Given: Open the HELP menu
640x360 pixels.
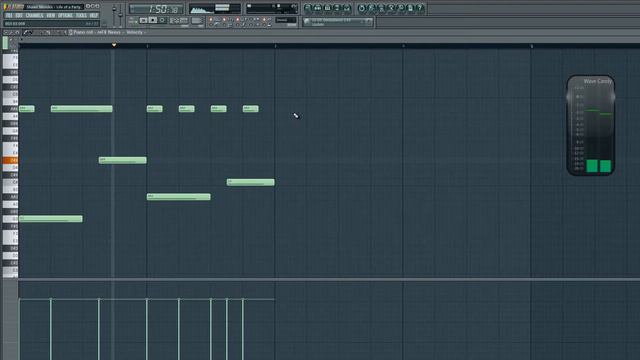Looking at the screenshot, I should [x=94, y=16].
